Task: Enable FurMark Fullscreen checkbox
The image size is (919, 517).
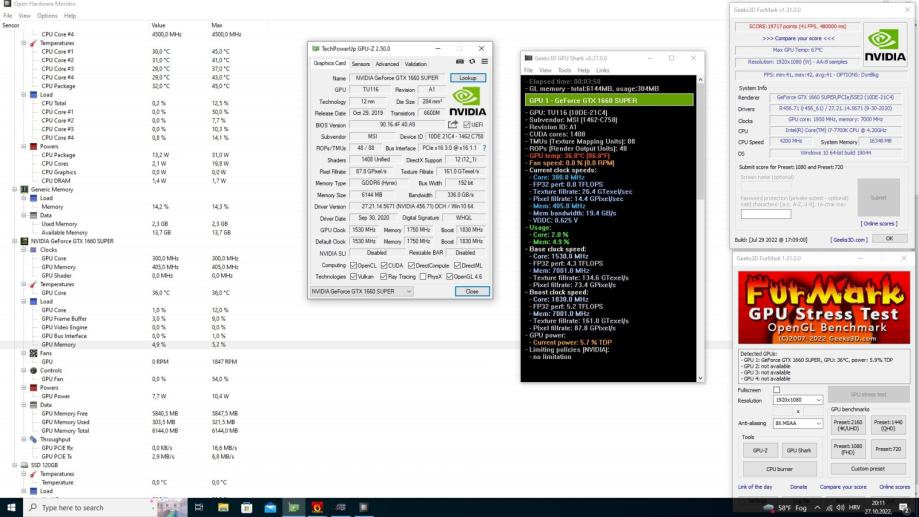Action: click(777, 390)
